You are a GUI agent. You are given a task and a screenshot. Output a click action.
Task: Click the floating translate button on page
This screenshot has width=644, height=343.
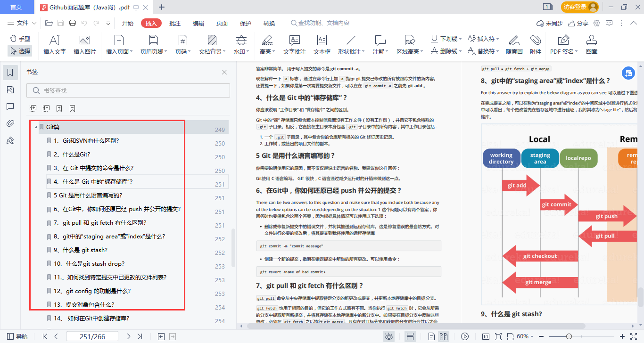(627, 73)
